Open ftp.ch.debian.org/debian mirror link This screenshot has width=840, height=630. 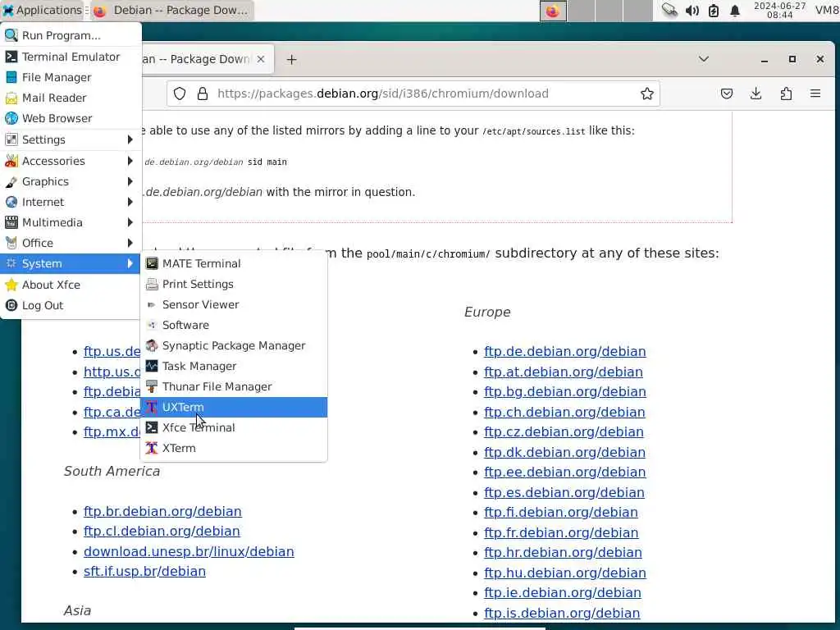point(564,412)
